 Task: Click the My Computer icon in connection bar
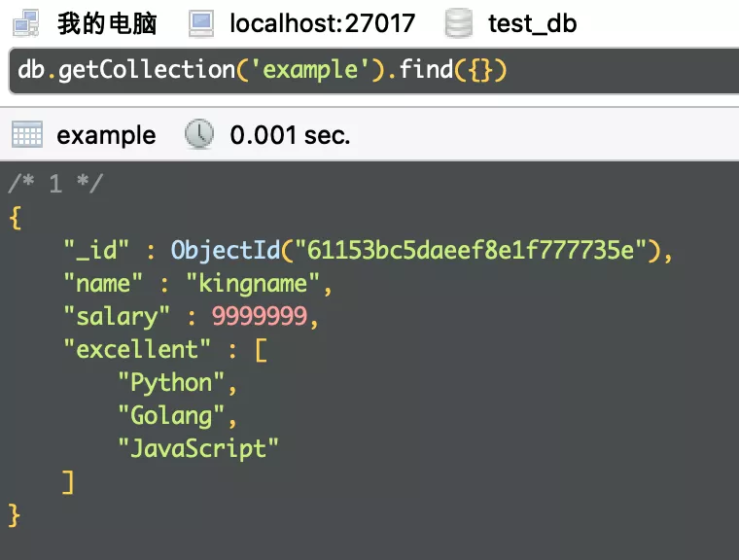(x=26, y=22)
